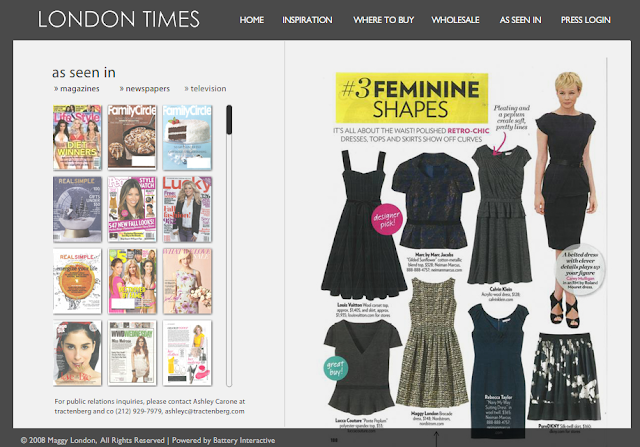Switch to the newspapers category
Image resolution: width=640 pixels, height=447 pixels.
(x=144, y=89)
